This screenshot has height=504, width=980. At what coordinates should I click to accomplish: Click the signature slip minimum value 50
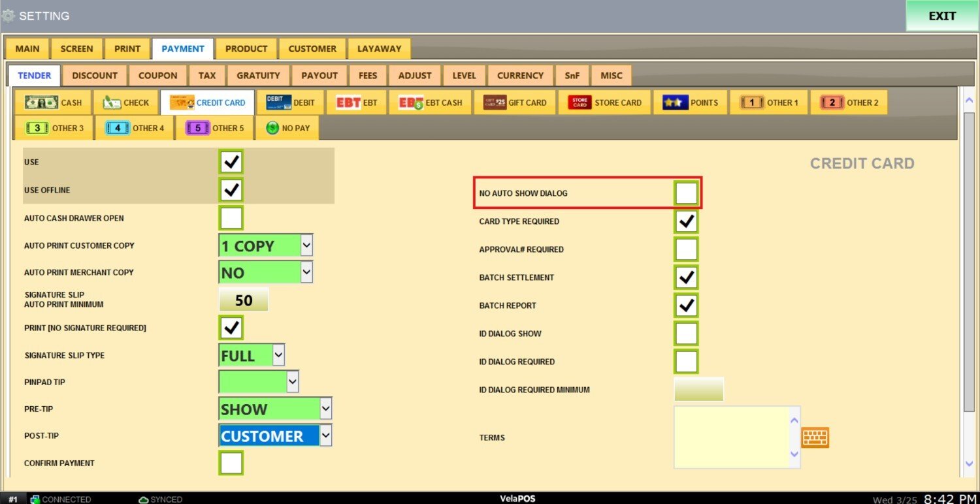point(243,300)
